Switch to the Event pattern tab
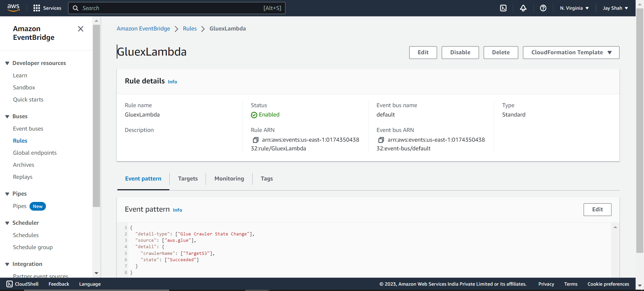 [143, 179]
